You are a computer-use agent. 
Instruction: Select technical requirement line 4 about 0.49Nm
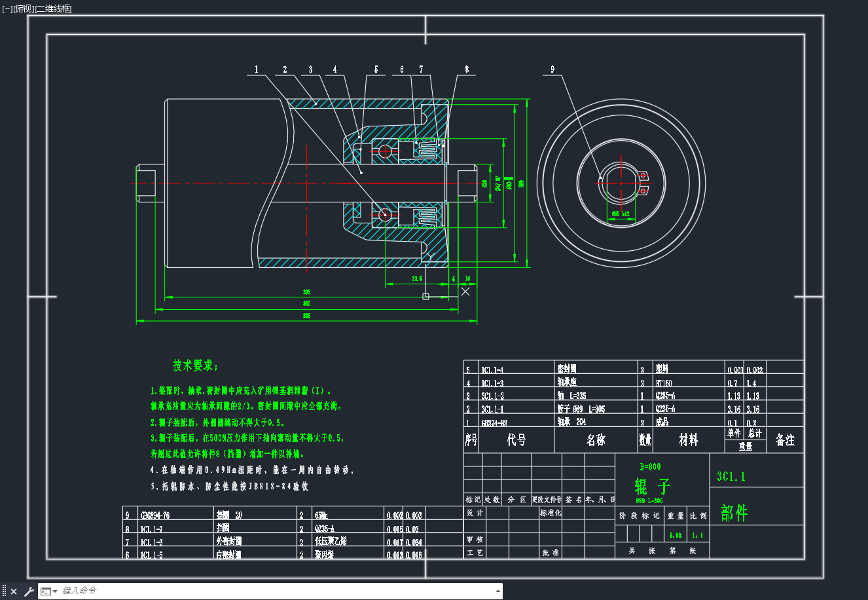tap(252, 470)
